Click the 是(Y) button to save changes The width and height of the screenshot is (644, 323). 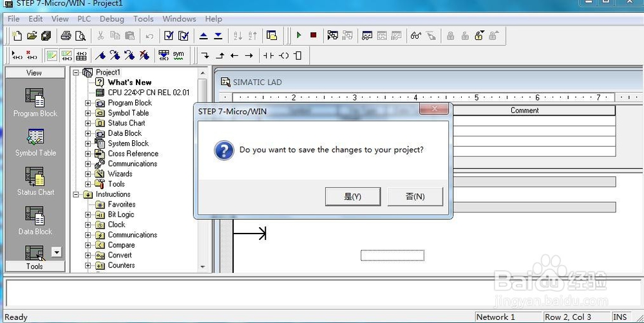[x=353, y=197]
